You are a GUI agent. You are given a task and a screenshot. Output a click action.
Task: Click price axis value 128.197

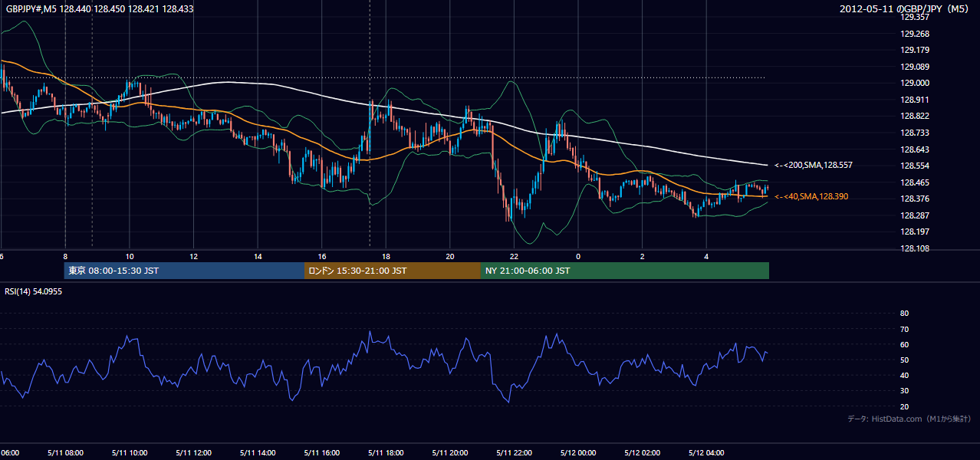915,232
